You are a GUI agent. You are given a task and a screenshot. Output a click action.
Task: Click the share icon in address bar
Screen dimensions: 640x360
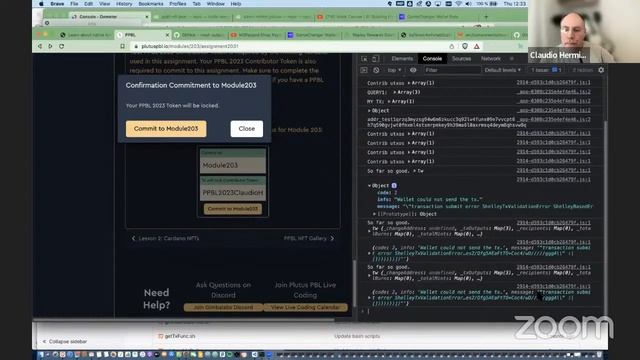[451, 47]
